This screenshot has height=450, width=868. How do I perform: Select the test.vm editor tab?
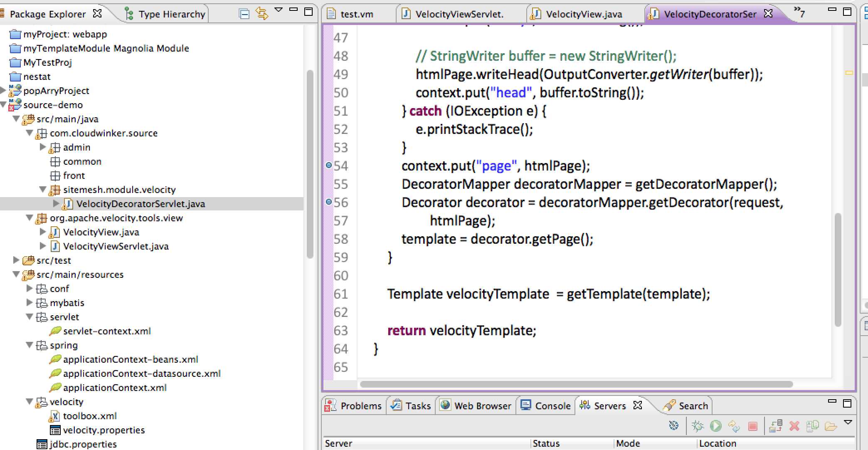pos(350,15)
